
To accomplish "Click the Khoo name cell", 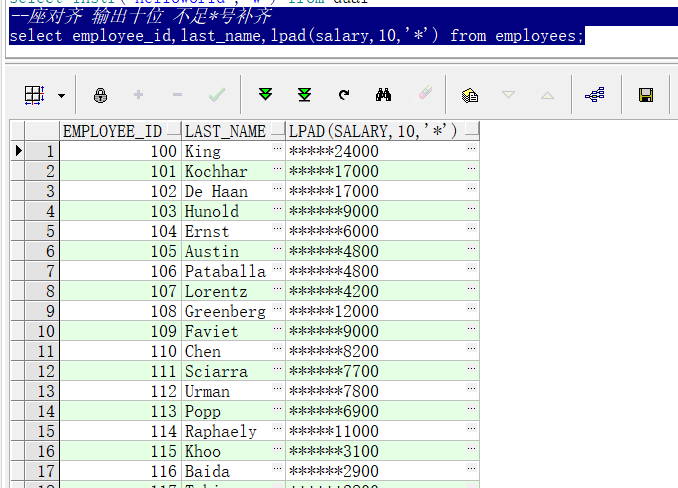I will pyautogui.click(x=233, y=451).
